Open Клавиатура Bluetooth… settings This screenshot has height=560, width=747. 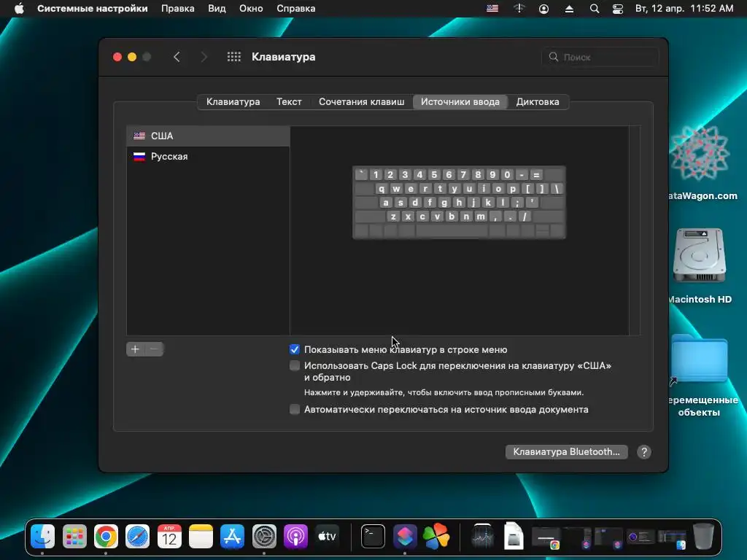coord(566,452)
